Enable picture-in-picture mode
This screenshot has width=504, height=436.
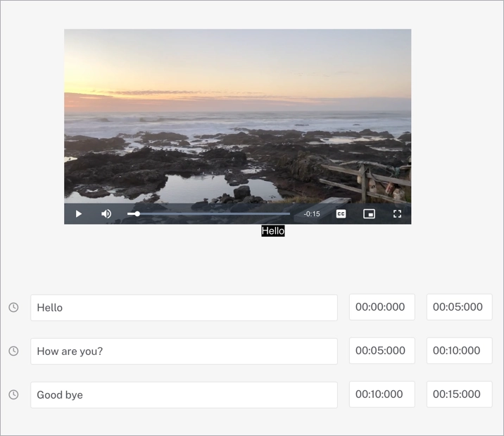pyautogui.click(x=369, y=214)
